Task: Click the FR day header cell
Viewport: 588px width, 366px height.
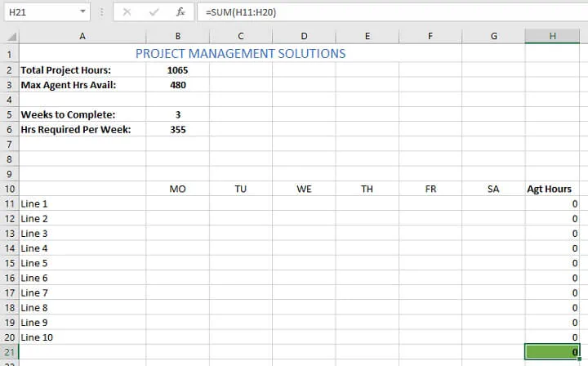Action: tap(430, 189)
